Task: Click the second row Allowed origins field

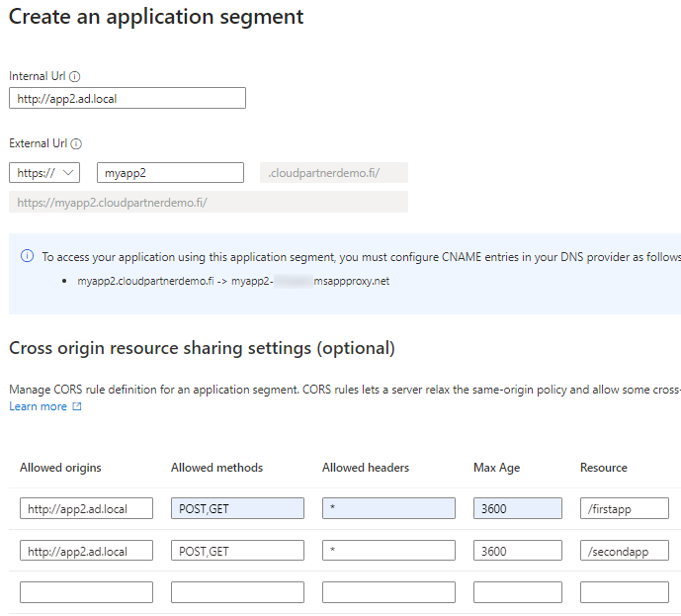Action: 86,551
